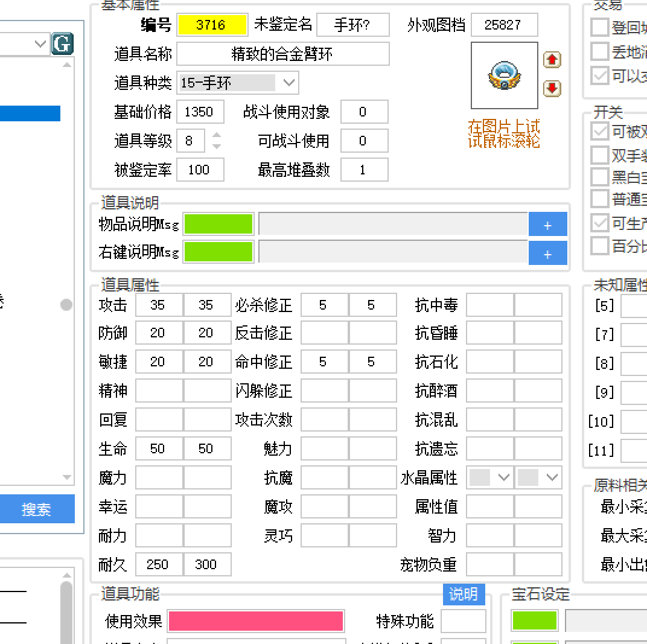
Task: Increase 道具等级 with up stepper arrow
Action: (x=216, y=135)
